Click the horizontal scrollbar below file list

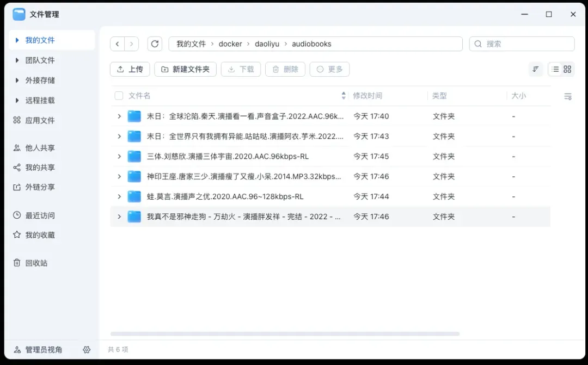point(285,333)
